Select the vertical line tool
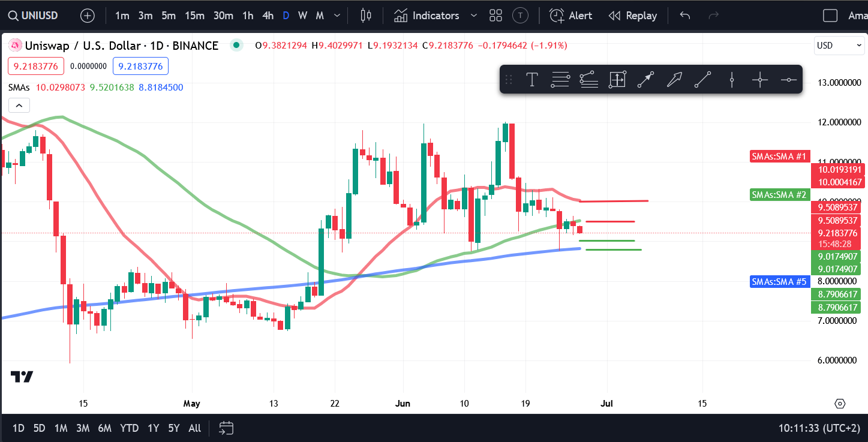 (x=732, y=79)
